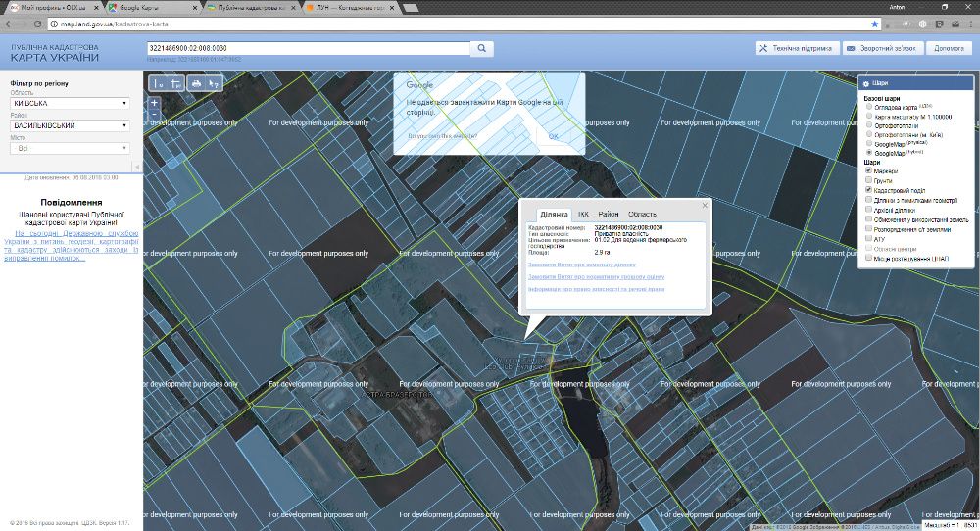Open the Область dropdown showing КИЇВСЬКА
This screenshot has height=531, width=980.
pyautogui.click(x=70, y=103)
